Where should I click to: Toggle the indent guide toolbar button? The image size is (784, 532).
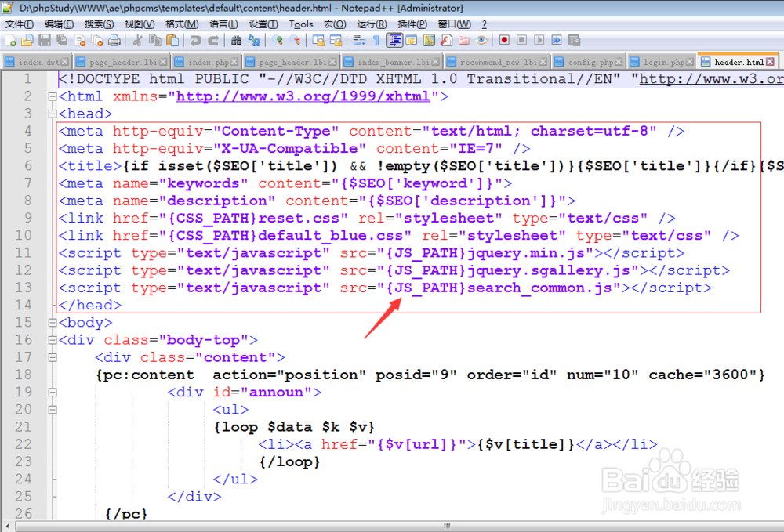point(394,41)
